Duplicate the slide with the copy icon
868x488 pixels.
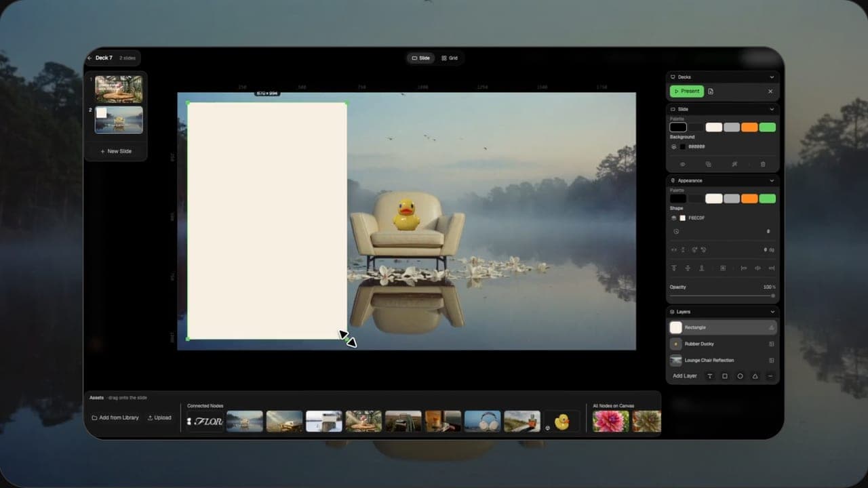[709, 164]
